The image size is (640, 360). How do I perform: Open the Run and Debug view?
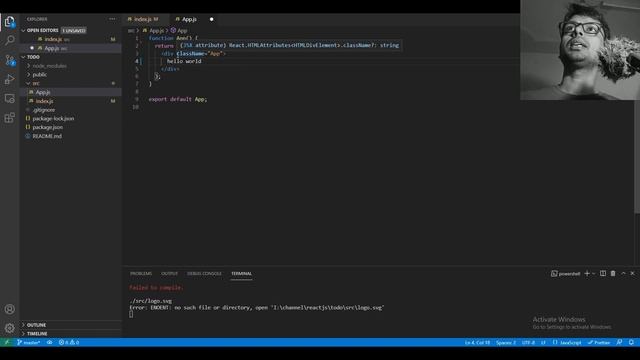[x=9, y=79]
